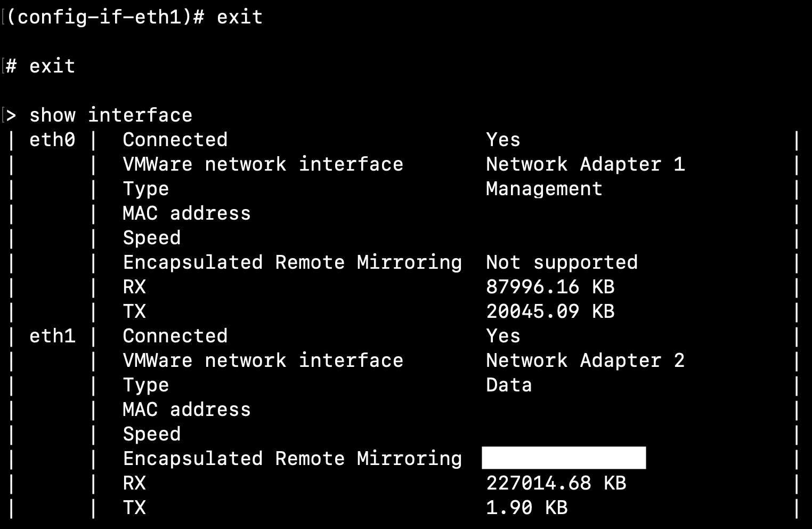The height and width of the screenshot is (529, 812).
Task: Click 'Network Adapter 1' value
Action: [x=585, y=164]
